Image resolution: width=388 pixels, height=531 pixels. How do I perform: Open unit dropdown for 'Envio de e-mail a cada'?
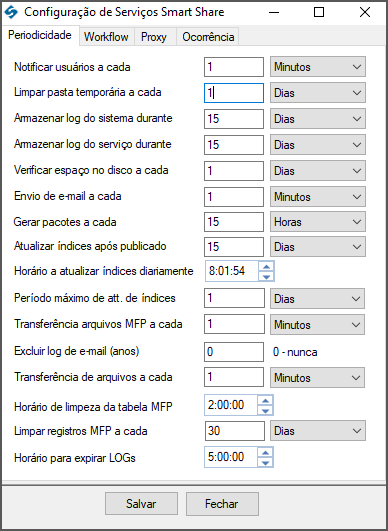tap(318, 196)
